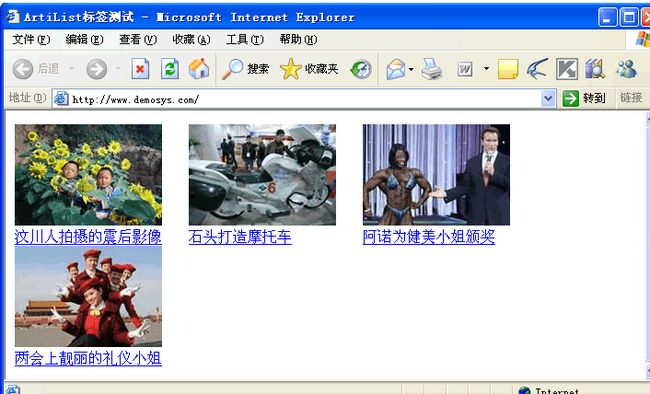Open Messenger people icon
Viewport: 650px width, 394px height.
click(x=626, y=69)
